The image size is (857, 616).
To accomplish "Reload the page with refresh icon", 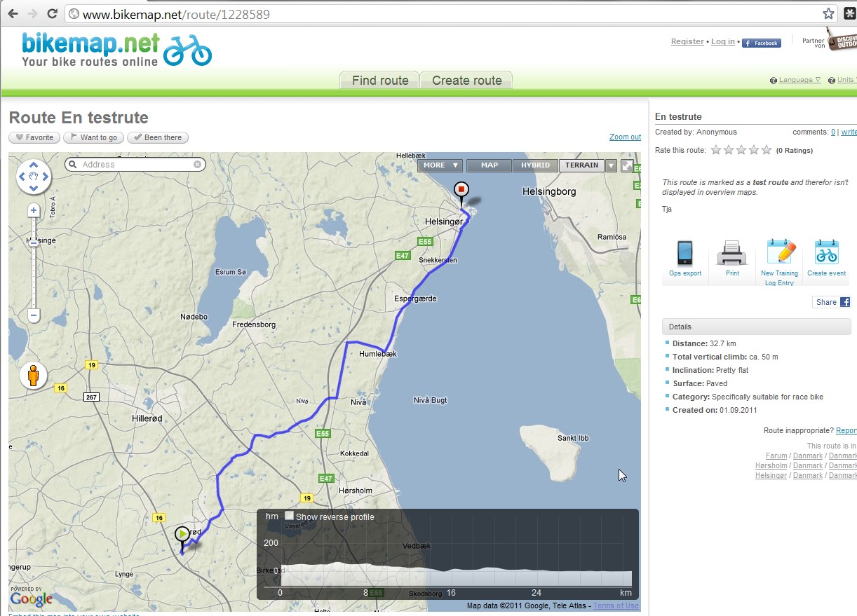I will [53, 13].
